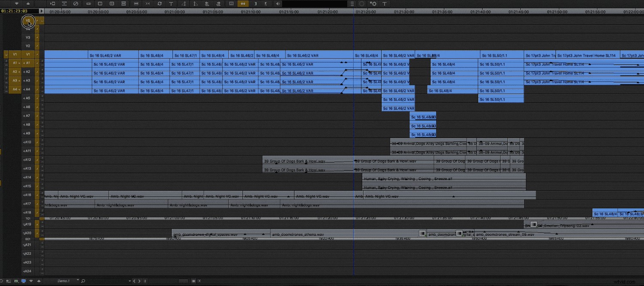Open the settings gear icon at top right
Viewport: 644px width, 286px height.
coord(374,4)
